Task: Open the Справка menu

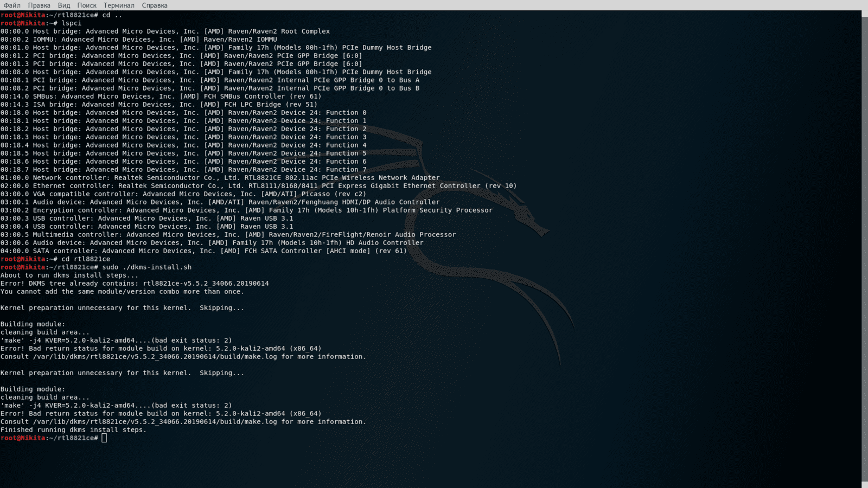Action: pos(155,5)
